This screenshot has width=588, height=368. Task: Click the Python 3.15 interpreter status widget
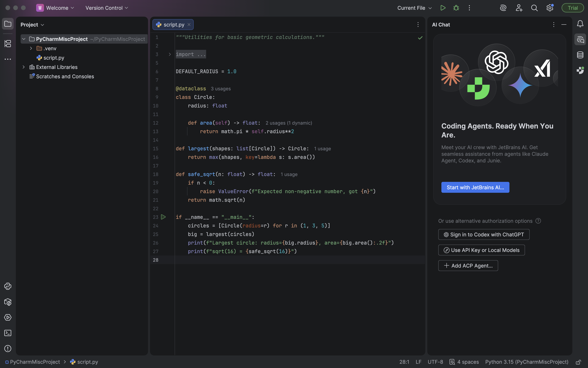pyautogui.click(x=527, y=362)
